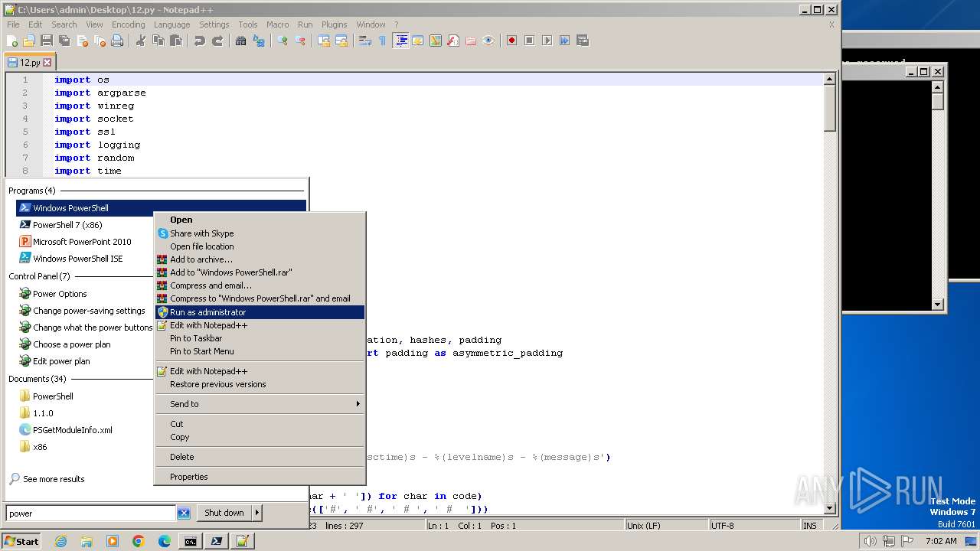Screen dimensions: 980x551
Task: Select Pin to Start Menu
Action: pyautogui.click(x=260, y=351)
